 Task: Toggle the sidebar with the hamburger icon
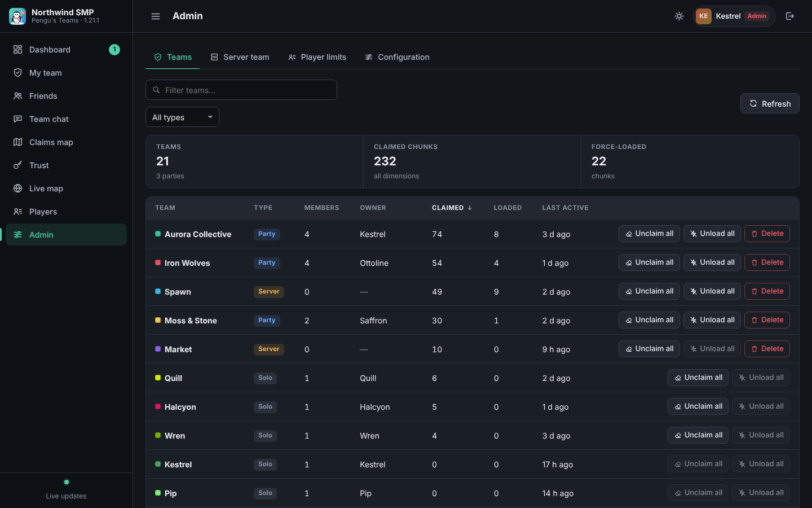(x=156, y=16)
